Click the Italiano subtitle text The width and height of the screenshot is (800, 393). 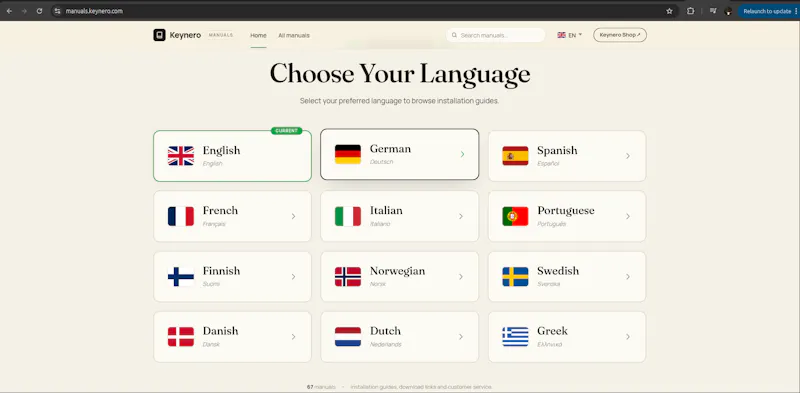[x=380, y=224]
